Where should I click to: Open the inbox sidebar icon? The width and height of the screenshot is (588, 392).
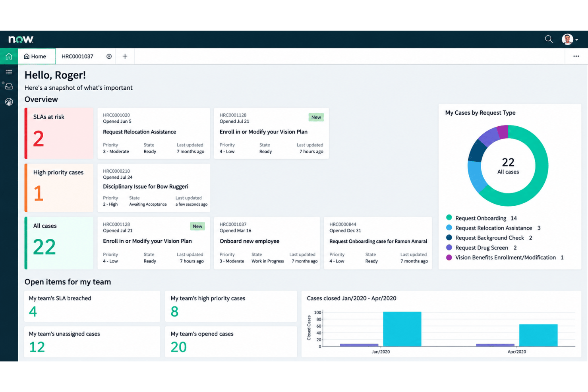click(x=9, y=87)
